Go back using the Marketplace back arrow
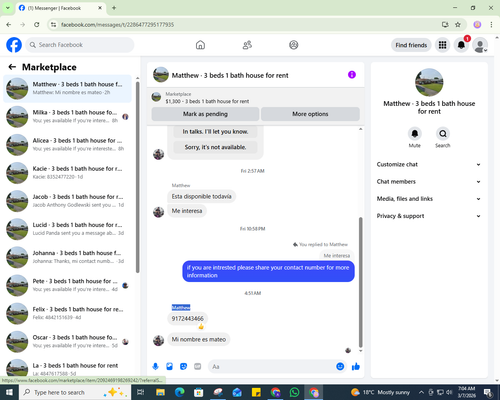The width and height of the screenshot is (500, 400). 12,67
